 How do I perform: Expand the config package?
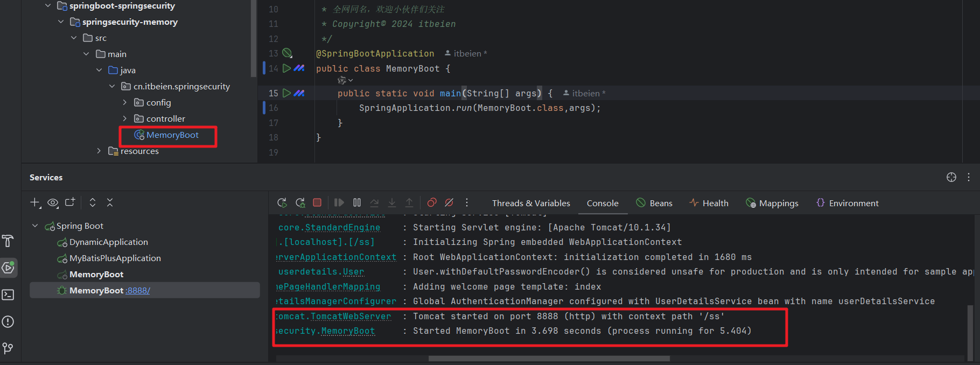(x=125, y=102)
